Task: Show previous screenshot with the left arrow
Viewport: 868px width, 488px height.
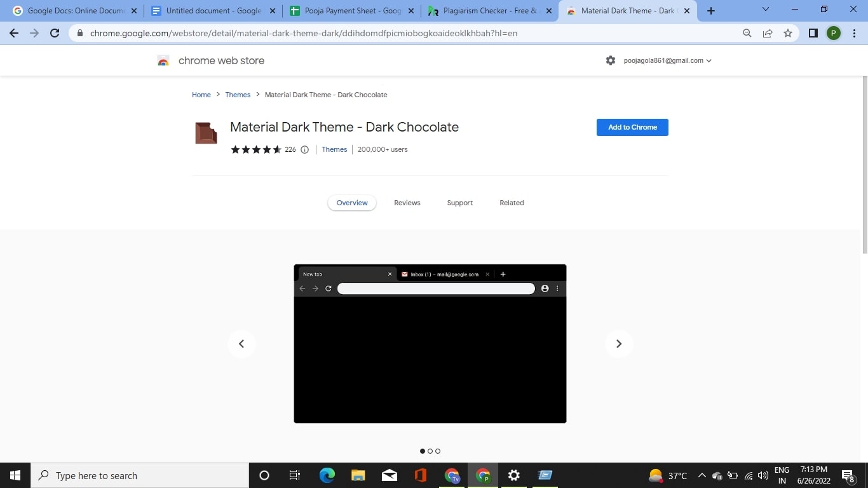Action: 241,344
